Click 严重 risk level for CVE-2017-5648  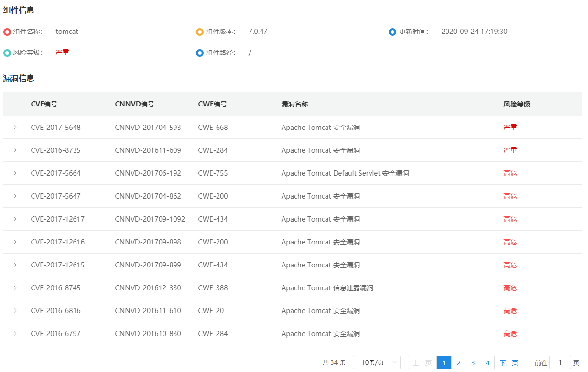[x=510, y=128]
